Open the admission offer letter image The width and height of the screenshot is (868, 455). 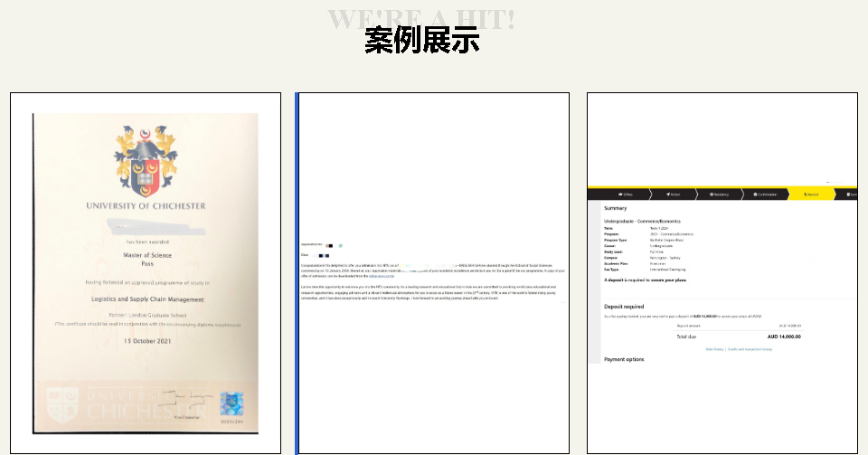pos(432,273)
